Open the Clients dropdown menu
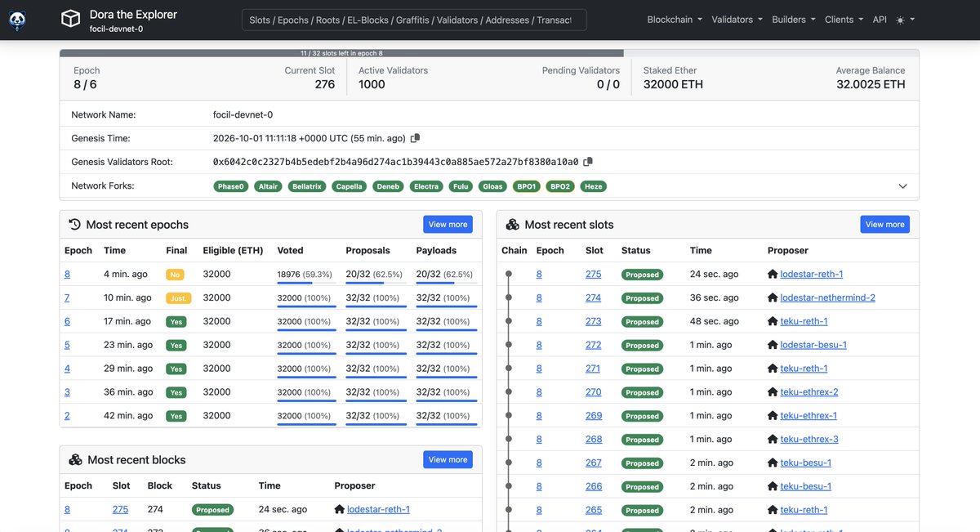The width and height of the screenshot is (980, 532). coord(844,20)
